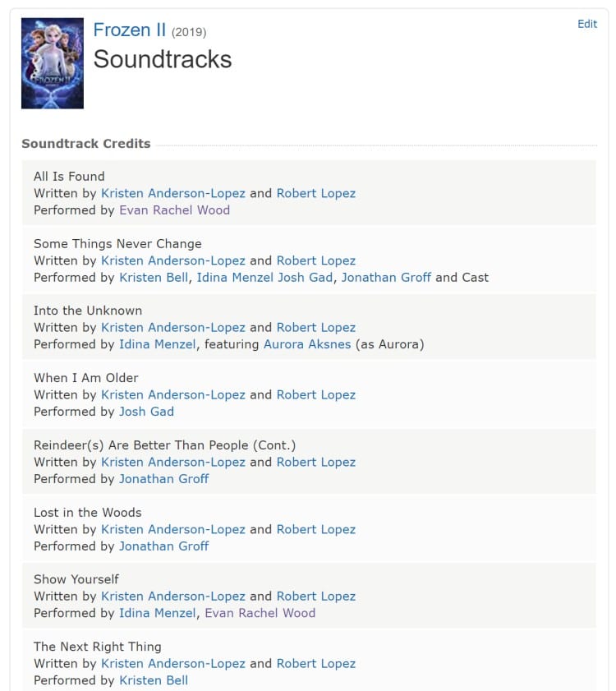Click the Idina Menzel Josh Gad link

point(264,278)
